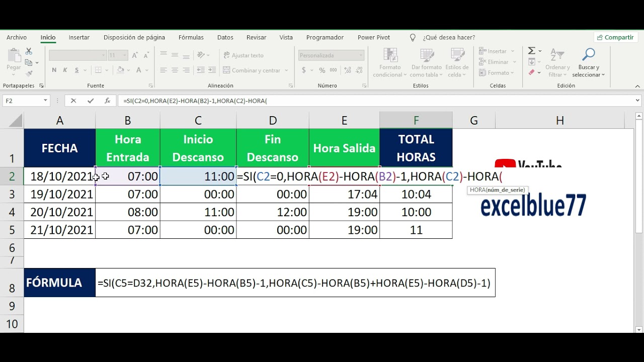The image size is (644, 362).
Task: Click the Compartir share button
Action: click(615, 38)
